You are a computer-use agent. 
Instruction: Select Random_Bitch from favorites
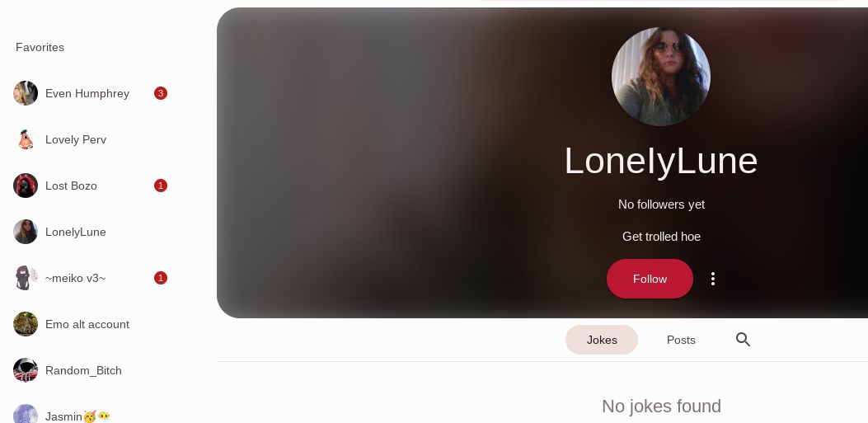[x=90, y=370]
